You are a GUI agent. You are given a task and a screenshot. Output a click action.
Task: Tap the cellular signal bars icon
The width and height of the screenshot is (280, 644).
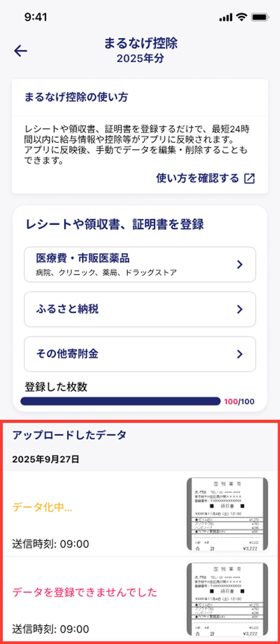[x=226, y=17]
